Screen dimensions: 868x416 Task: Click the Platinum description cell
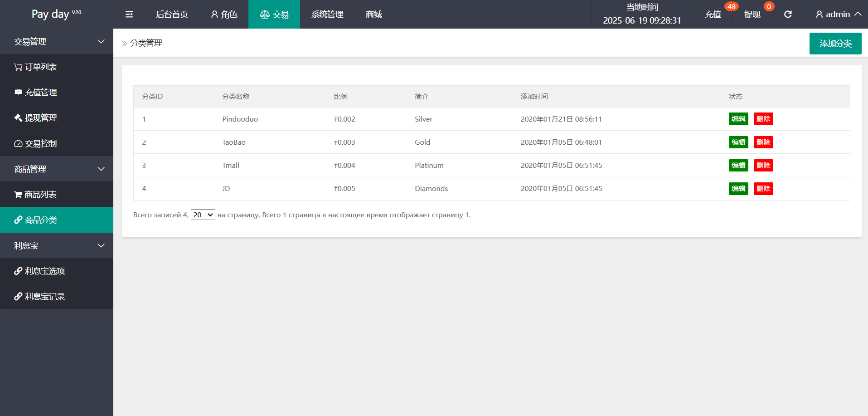point(429,165)
